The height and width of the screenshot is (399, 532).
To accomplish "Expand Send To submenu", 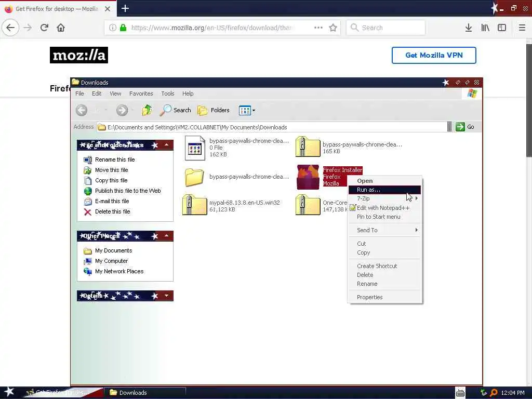I will coord(385,230).
